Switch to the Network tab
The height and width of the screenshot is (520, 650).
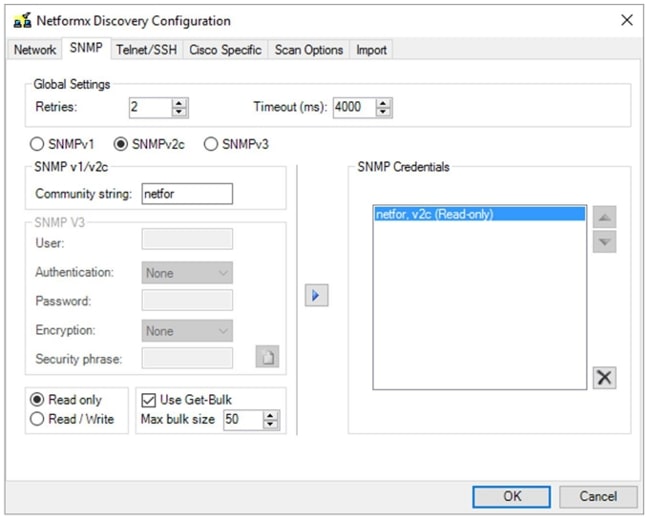pos(35,50)
